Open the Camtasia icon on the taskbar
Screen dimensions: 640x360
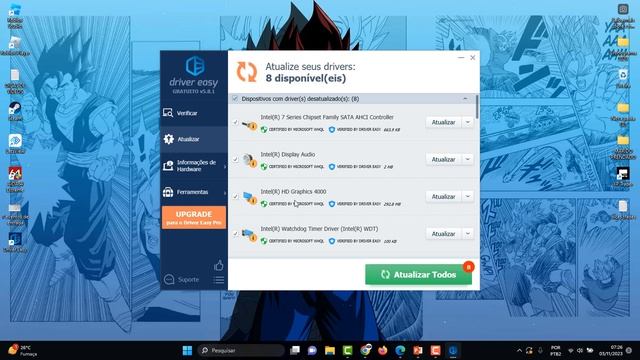(347, 350)
